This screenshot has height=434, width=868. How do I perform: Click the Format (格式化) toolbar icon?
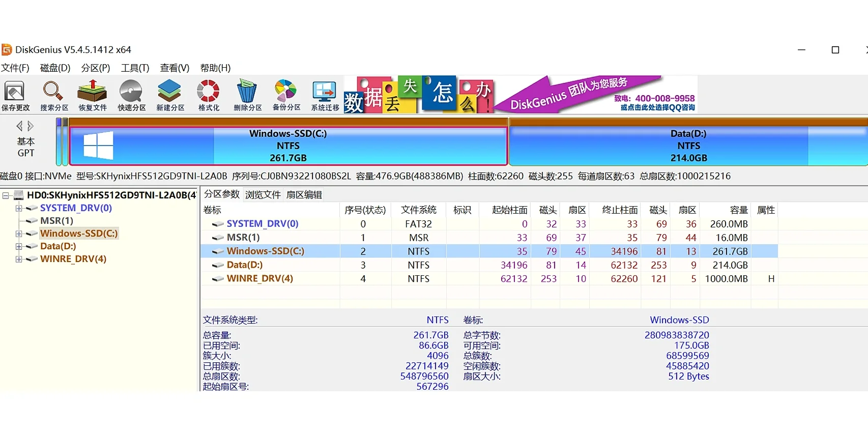[x=209, y=96]
